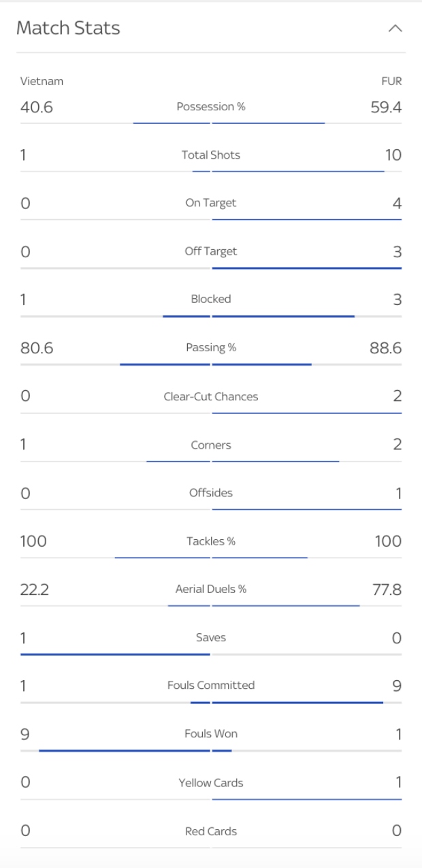Select the On Target stat label

pyautogui.click(x=211, y=203)
